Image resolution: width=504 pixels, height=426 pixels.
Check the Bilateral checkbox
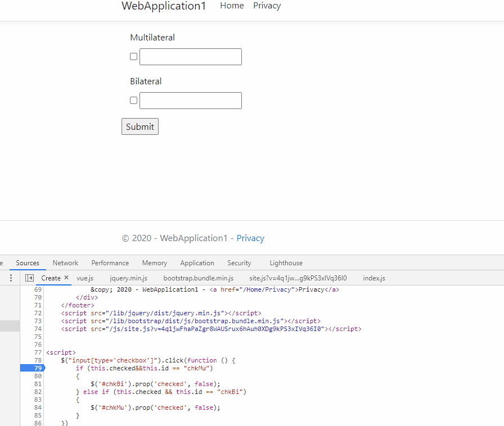(x=134, y=100)
